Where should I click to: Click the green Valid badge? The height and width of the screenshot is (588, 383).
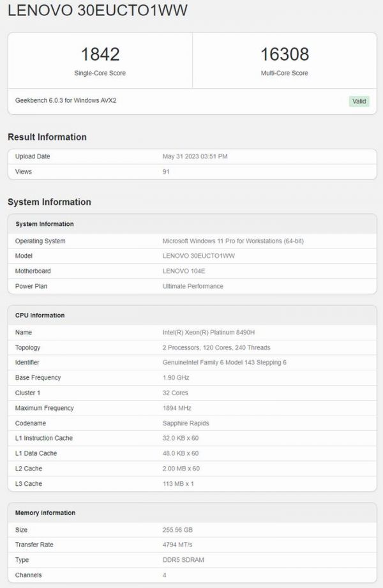point(359,101)
